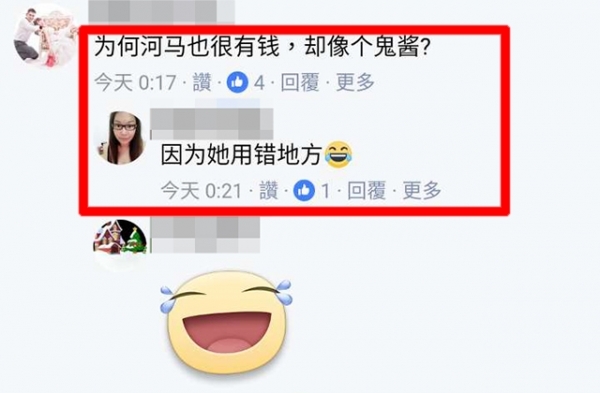This screenshot has height=393, width=600.
Task: Click the 今天 0:17 timestamp
Action: (x=135, y=82)
